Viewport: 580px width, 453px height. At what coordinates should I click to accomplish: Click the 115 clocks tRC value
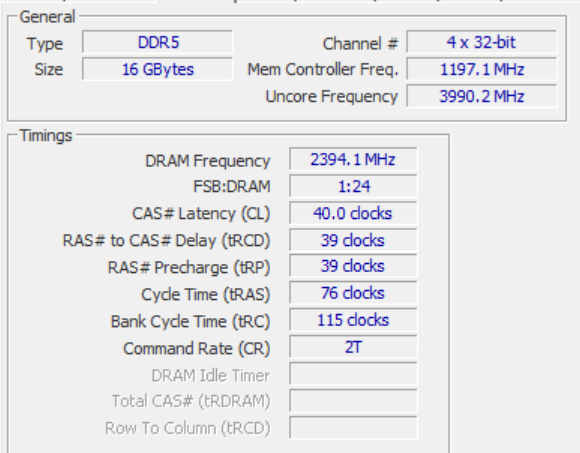[353, 320]
